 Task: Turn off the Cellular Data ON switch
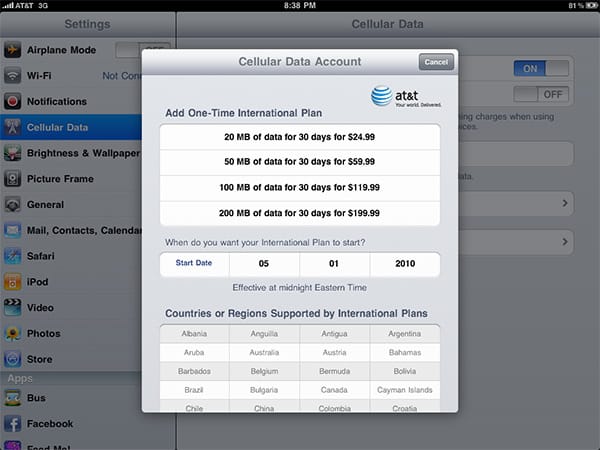point(541,69)
